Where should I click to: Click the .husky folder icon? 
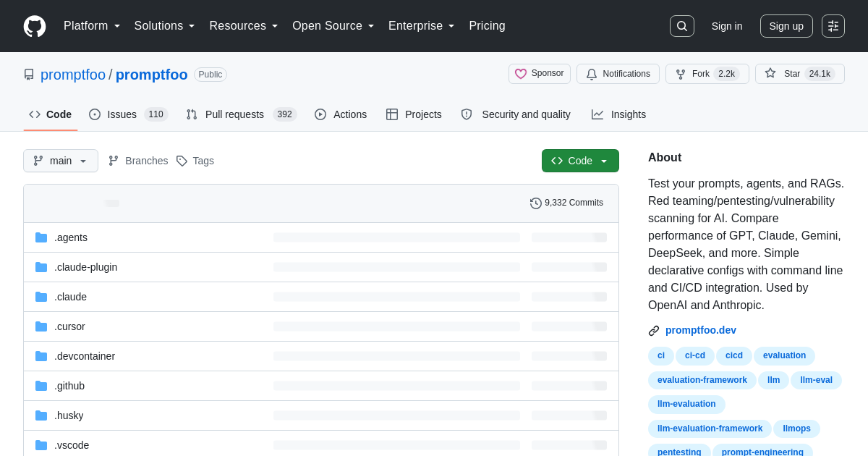click(x=41, y=415)
